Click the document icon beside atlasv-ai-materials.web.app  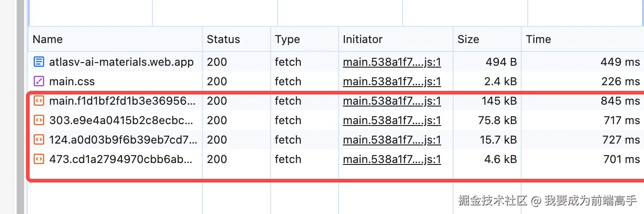click(x=39, y=62)
